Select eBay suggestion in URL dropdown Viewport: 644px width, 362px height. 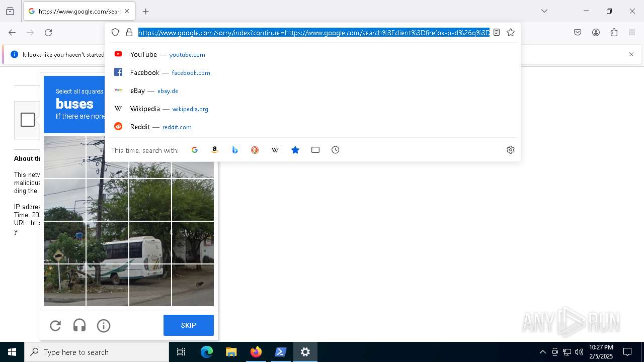click(313, 90)
